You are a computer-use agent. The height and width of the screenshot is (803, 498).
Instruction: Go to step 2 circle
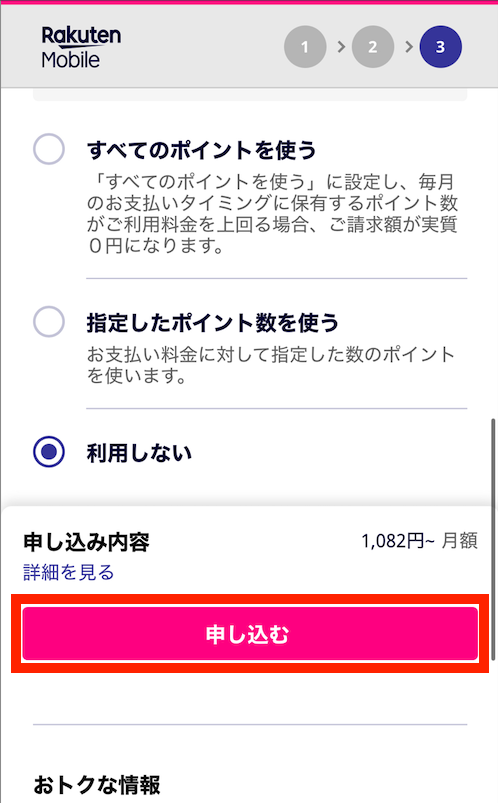tap(372, 47)
